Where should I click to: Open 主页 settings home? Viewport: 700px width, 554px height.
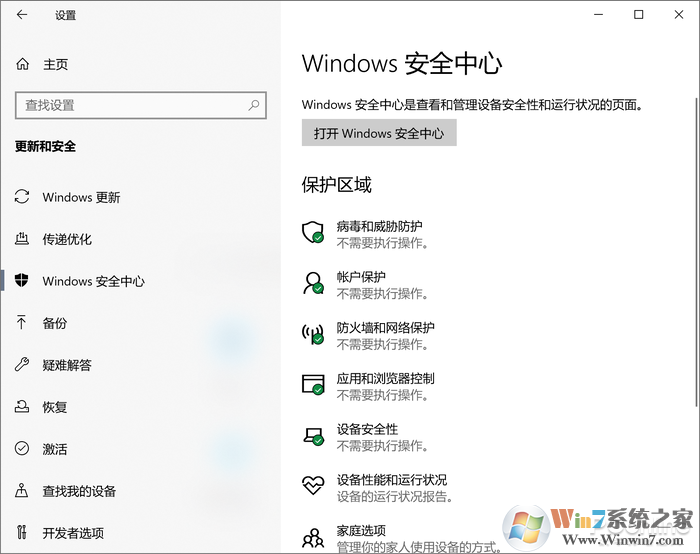tap(55, 64)
